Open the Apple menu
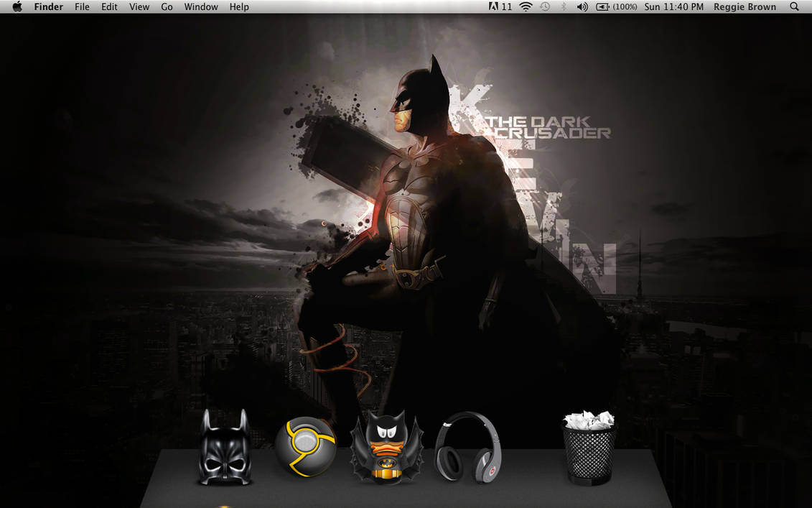Viewport: 812px width, 508px height. (x=17, y=6)
